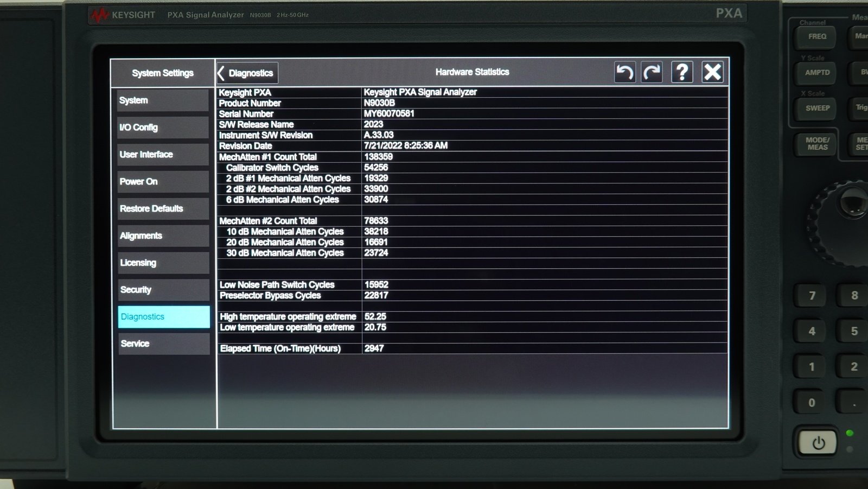This screenshot has width=868, height=489.
Task: Close the Hardware Statistics screen with X
Action: [x=712, y=72]
